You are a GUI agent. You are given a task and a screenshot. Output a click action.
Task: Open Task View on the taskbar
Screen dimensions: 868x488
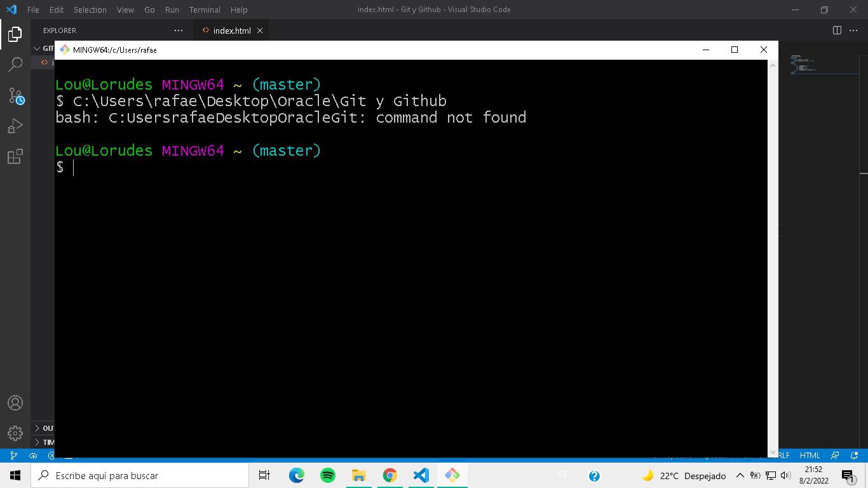[264, 475]
